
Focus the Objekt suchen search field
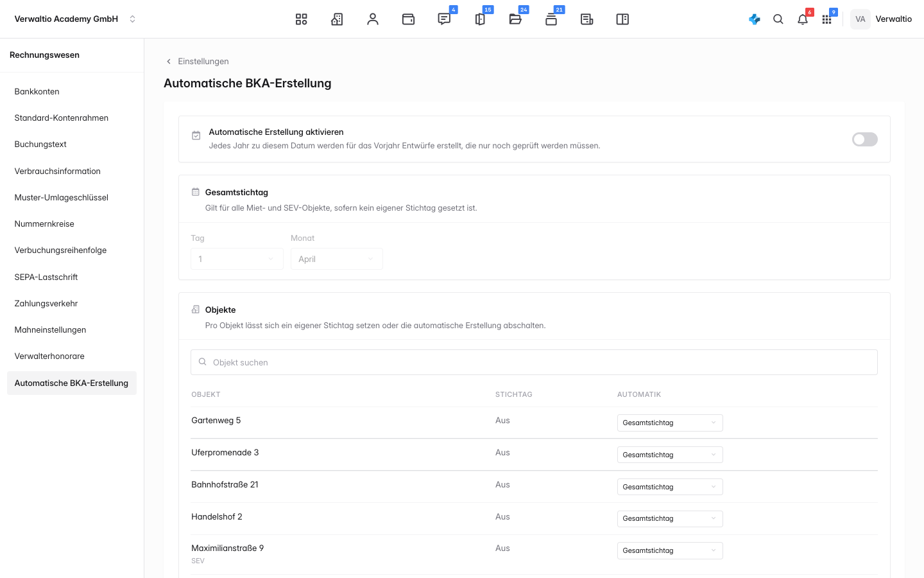(x=534, y=362)
